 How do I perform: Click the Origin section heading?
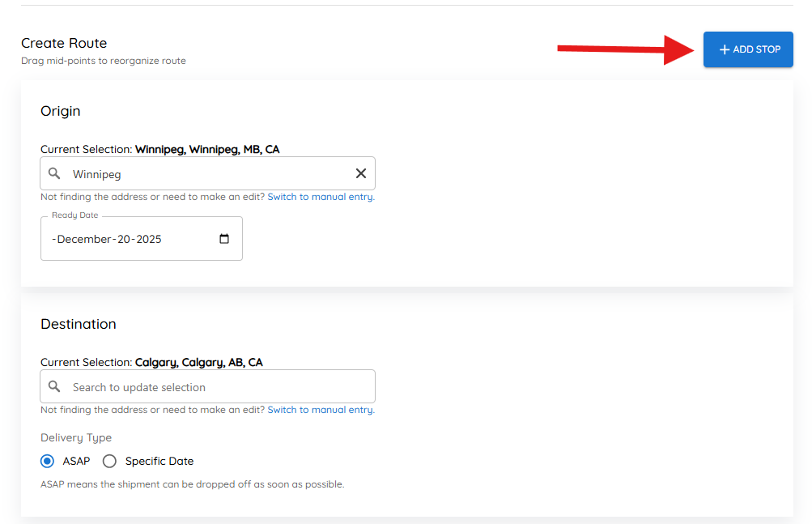click(x=61, y=111)
